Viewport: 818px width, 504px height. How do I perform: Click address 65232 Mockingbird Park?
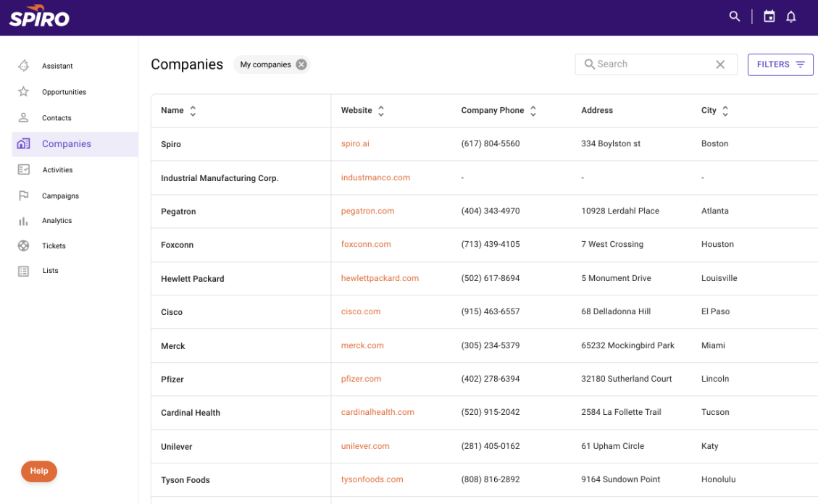tap(628, 345)
